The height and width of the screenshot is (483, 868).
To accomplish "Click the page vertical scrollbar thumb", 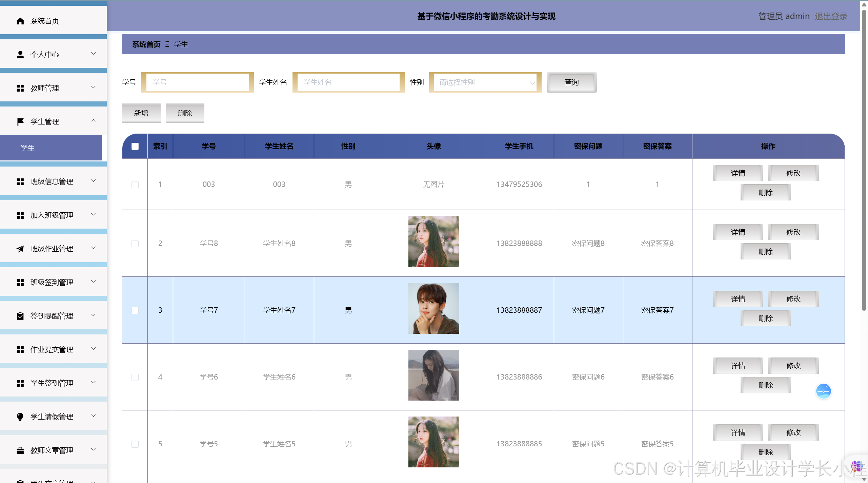I will click(x=864, y=159).
